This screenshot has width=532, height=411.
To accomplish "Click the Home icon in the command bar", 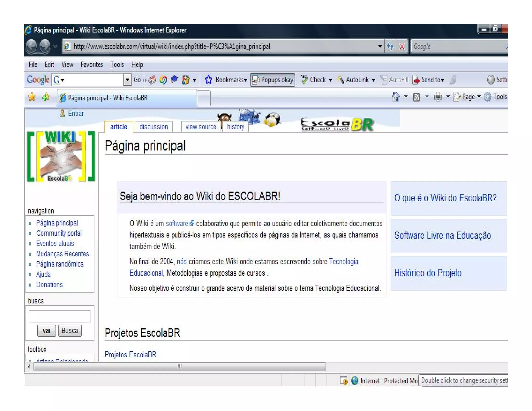I will point(396,97).
